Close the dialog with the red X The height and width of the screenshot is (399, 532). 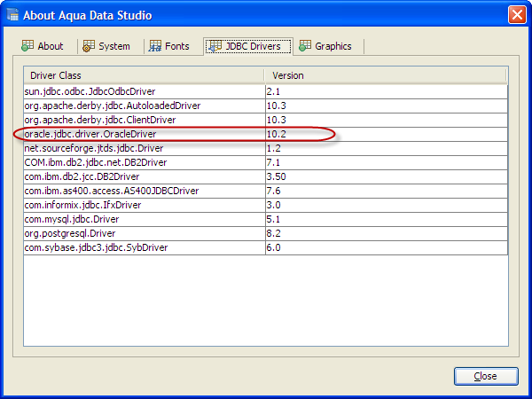[517, 14]
